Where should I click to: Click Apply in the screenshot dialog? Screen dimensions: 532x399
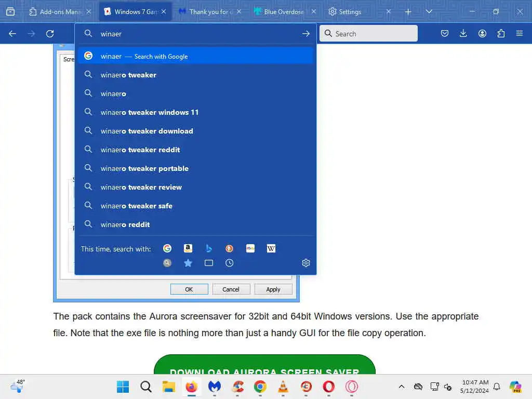pyautogui.click(x=273, y=289)
